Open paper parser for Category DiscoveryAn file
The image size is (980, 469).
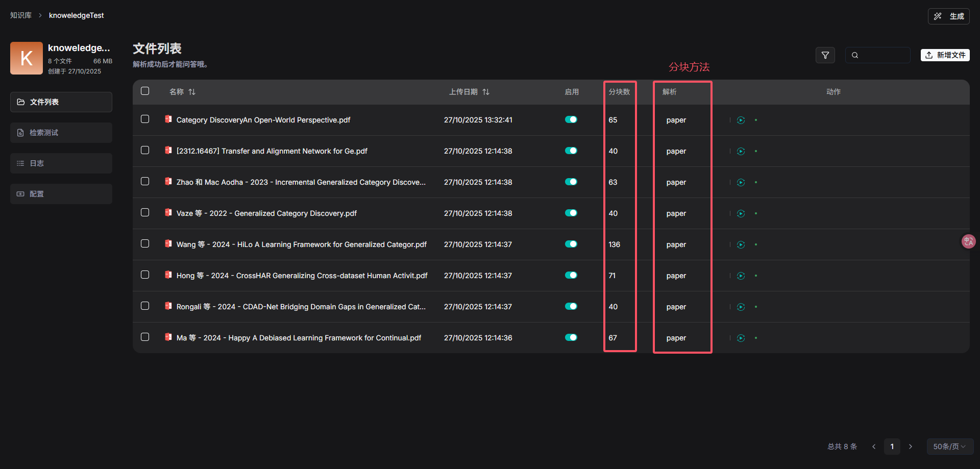pos(676,120)
